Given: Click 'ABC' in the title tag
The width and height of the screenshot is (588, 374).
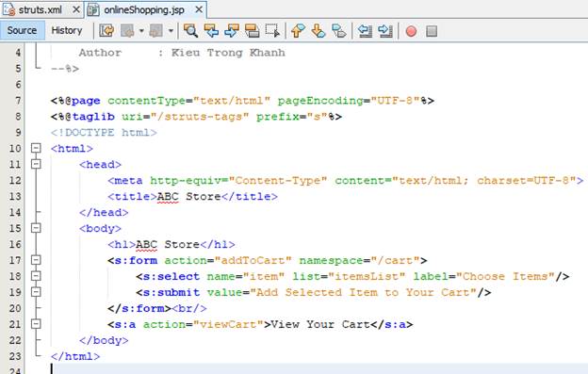Looking at the screenshot, I should point(168,196).
